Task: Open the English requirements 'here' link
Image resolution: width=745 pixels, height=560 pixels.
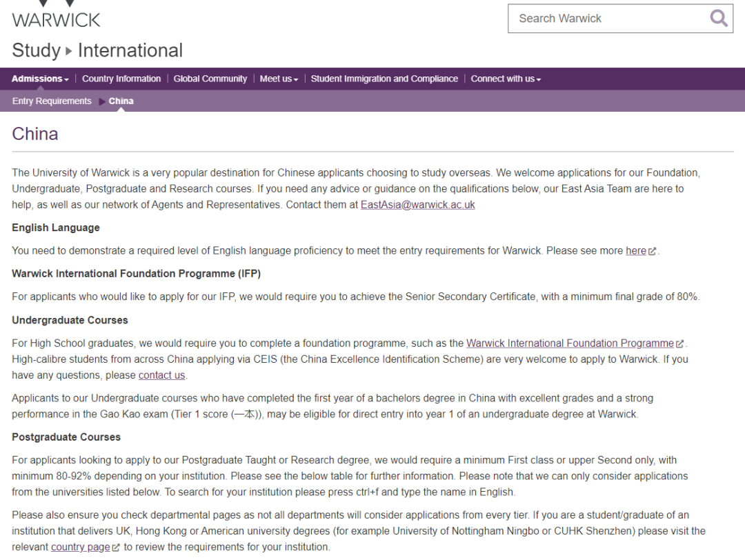Action: click(635, 251)
